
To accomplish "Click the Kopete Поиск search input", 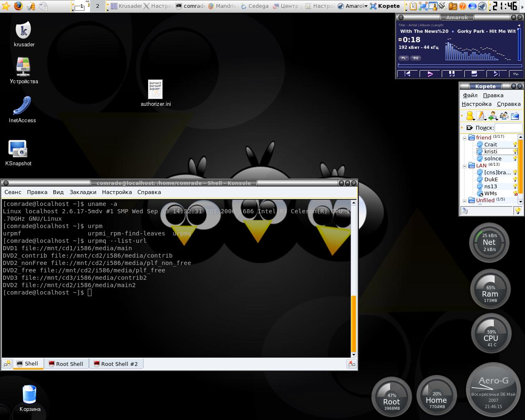I will pos(508,128).
